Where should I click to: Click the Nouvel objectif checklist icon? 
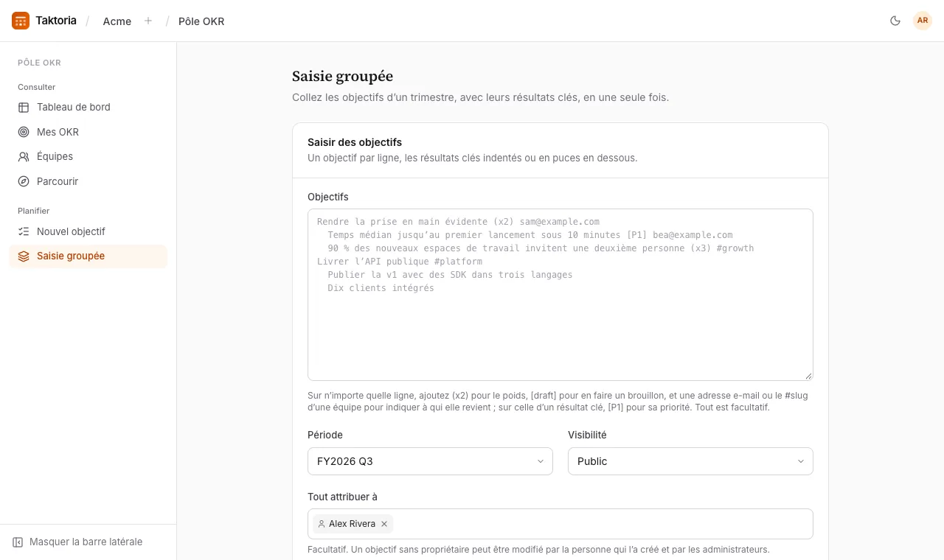coord(24,231)
